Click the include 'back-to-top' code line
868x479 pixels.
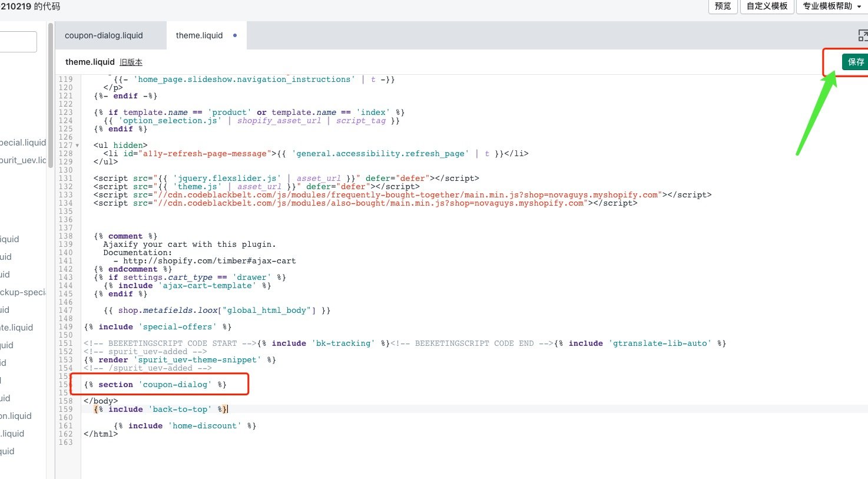click(x=160, y=409)
